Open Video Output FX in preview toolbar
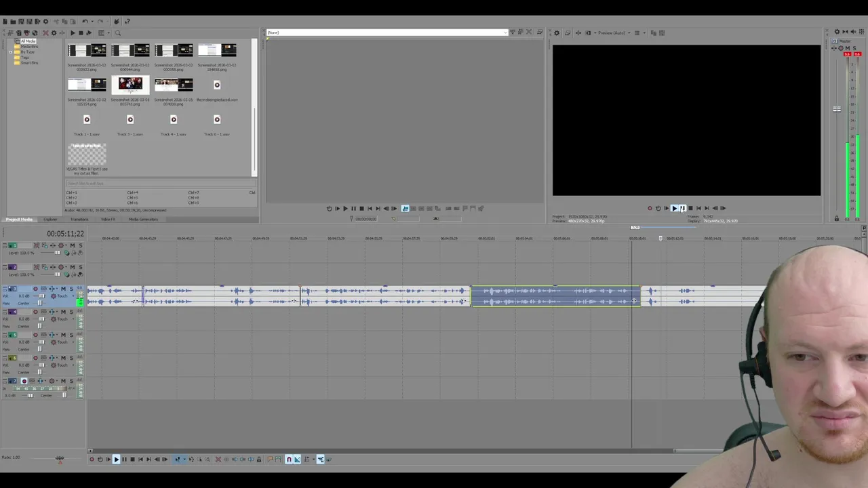This screenshot has width=868, height=488. coord(578,33)
